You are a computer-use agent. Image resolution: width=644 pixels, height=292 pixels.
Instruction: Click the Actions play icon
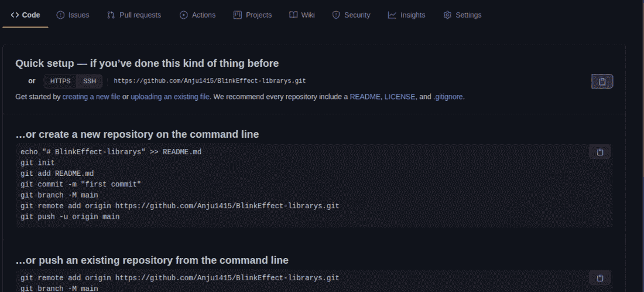coord(184,15)
